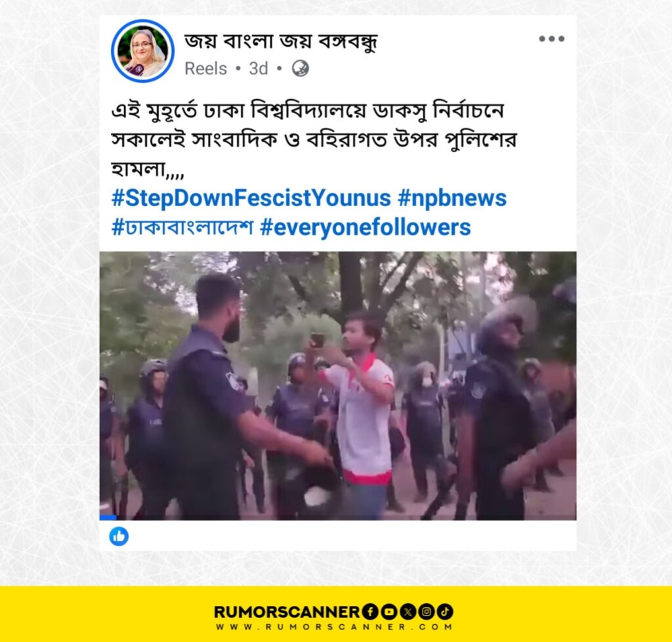Screen dimensions: 672x642
Task: Click the Rumor Scanner YouTube icon
Action: 388,612
